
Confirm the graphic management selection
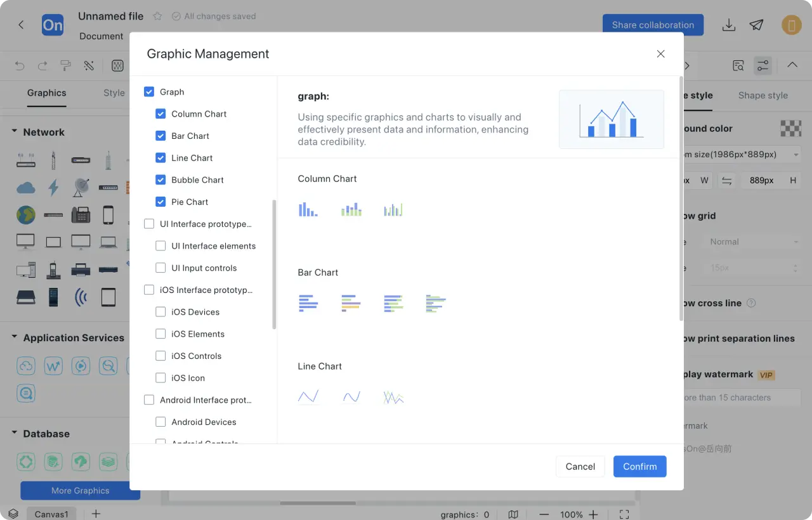pyautogui.click(x=639, y=466)
